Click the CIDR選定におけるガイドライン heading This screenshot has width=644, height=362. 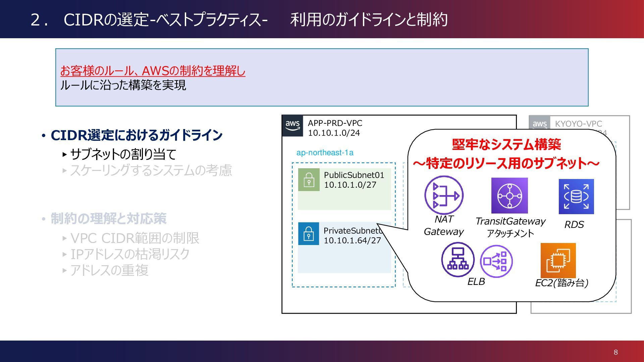point(136,135)
